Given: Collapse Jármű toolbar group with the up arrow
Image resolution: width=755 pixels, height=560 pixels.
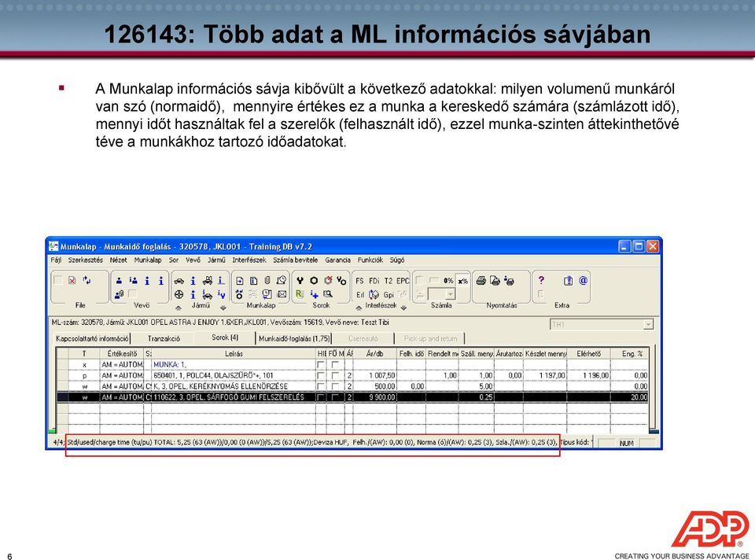Looking at the screenshot, I should [x=179, y=308].
